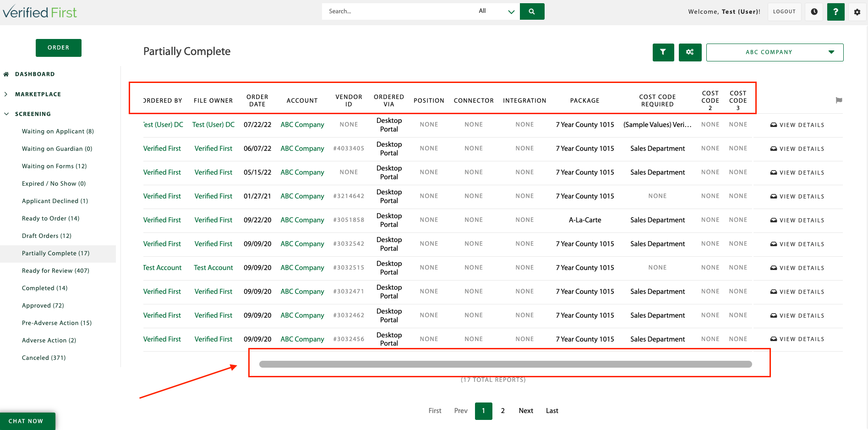Image resolution: width=868 pixels, height=430 pixels.
Task: Click View Details icon for #4033405 row
Action: click(773, 149)
